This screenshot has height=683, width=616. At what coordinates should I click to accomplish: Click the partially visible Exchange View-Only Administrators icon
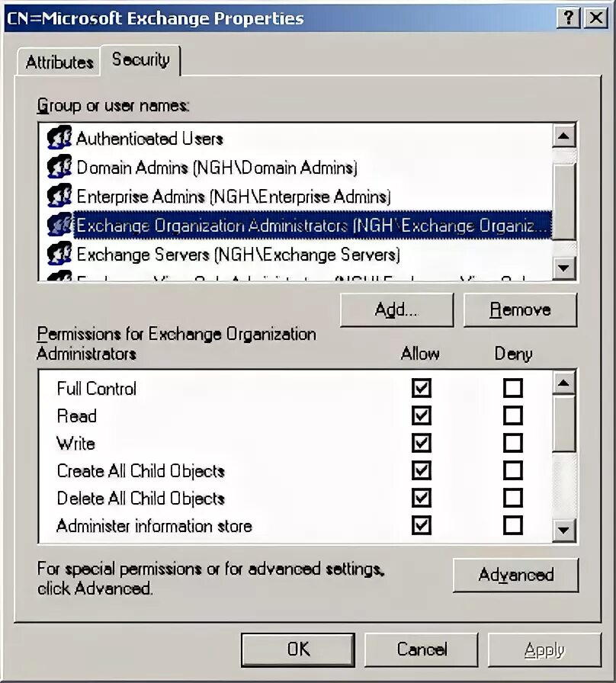pyautogui.click(x=59, y=277)
